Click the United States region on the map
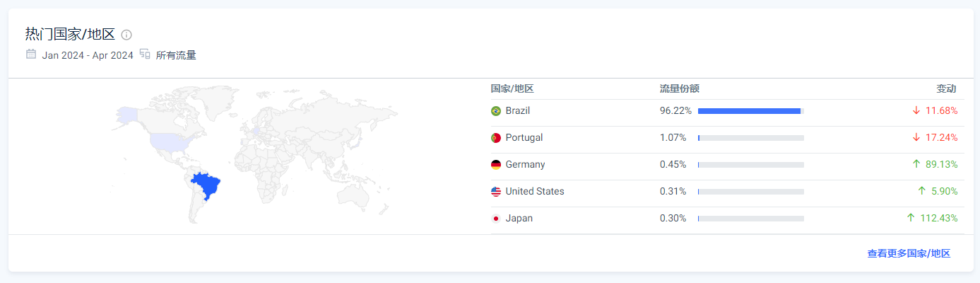Image resolution: width=980 pixels, height=283 pixels. [x=170, y=141]
